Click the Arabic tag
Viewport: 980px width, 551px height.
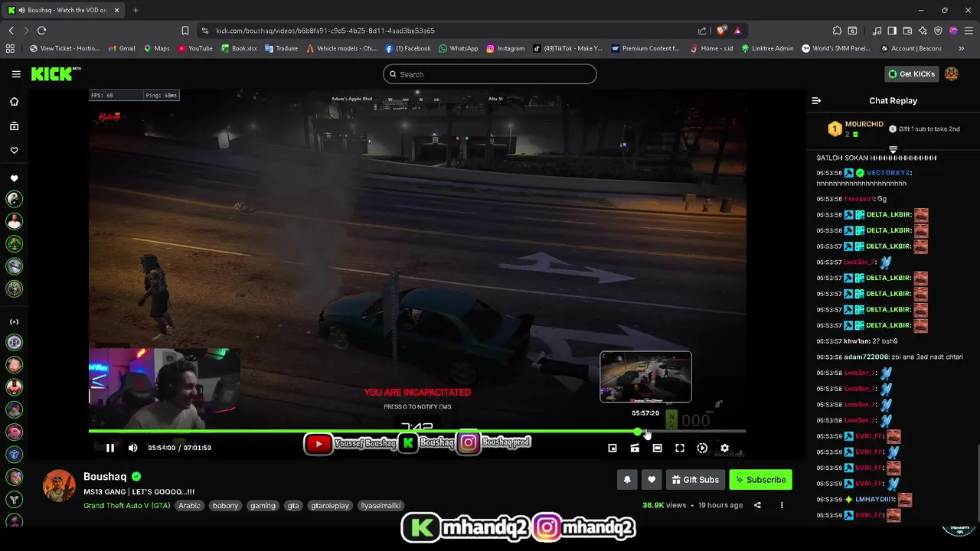tap(189, 506)
